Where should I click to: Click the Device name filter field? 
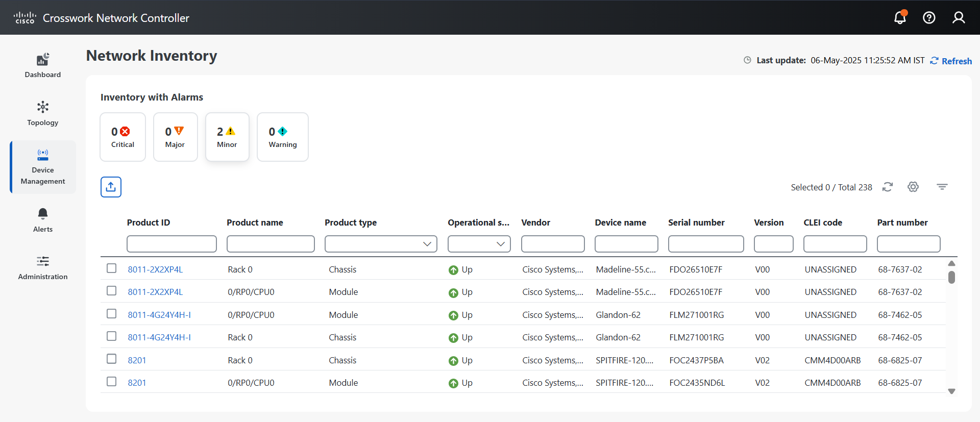coord(626,244)
